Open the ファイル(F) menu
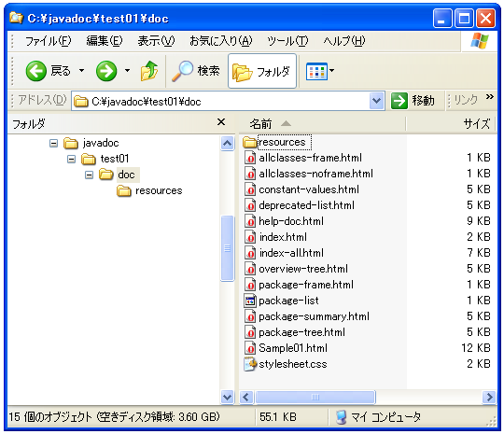 click(49, 41)
